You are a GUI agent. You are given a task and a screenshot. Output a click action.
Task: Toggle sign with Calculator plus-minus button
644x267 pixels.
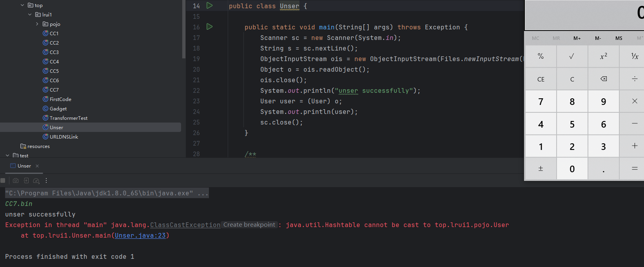click(x=541, y=169)
